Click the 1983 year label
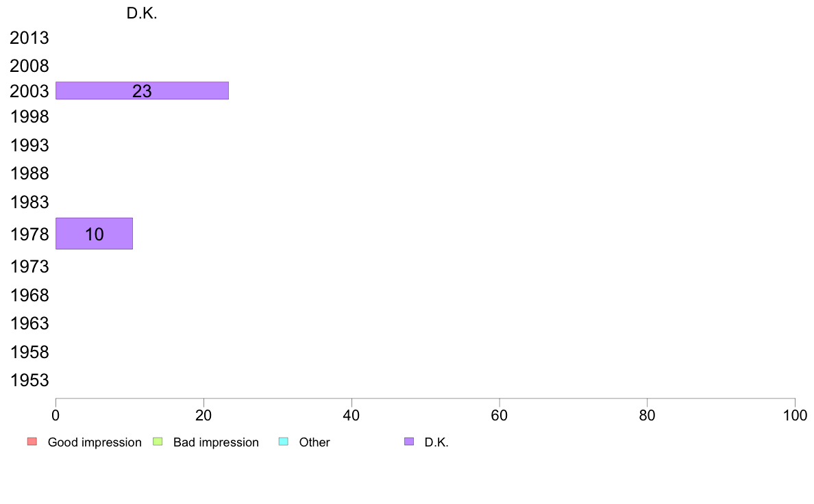814x504 pixels. 29,202
